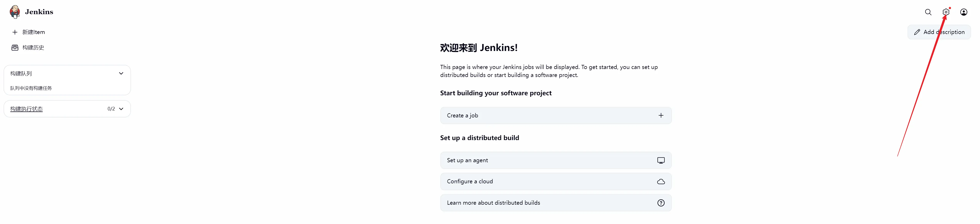Click the plus icon beside 新建Item

pyautogui.click(x=15, y=32)
